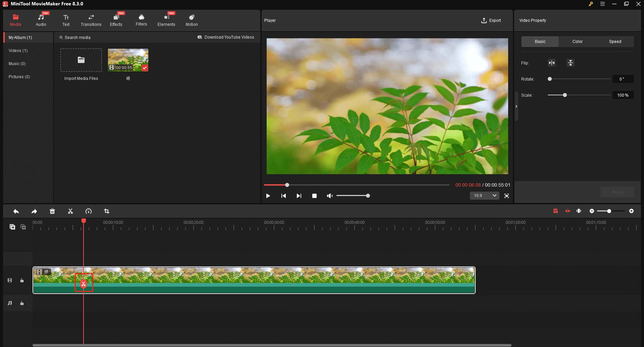The height and width of the screenshot is (347, 644).
Task: Click the player progress bar handle
Action: coord(287,185)
